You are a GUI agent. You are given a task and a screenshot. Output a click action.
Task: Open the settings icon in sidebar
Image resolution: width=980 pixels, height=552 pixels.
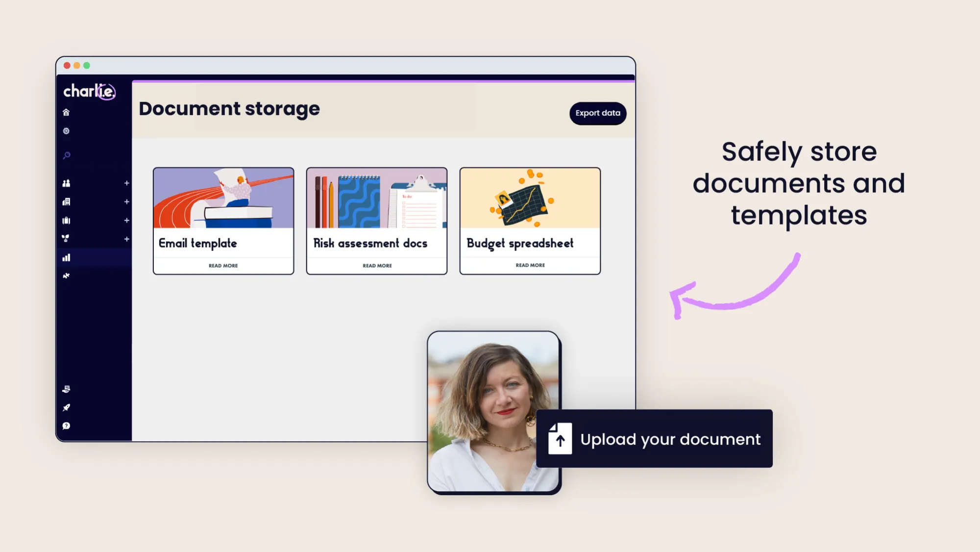(x=66, y=130)
